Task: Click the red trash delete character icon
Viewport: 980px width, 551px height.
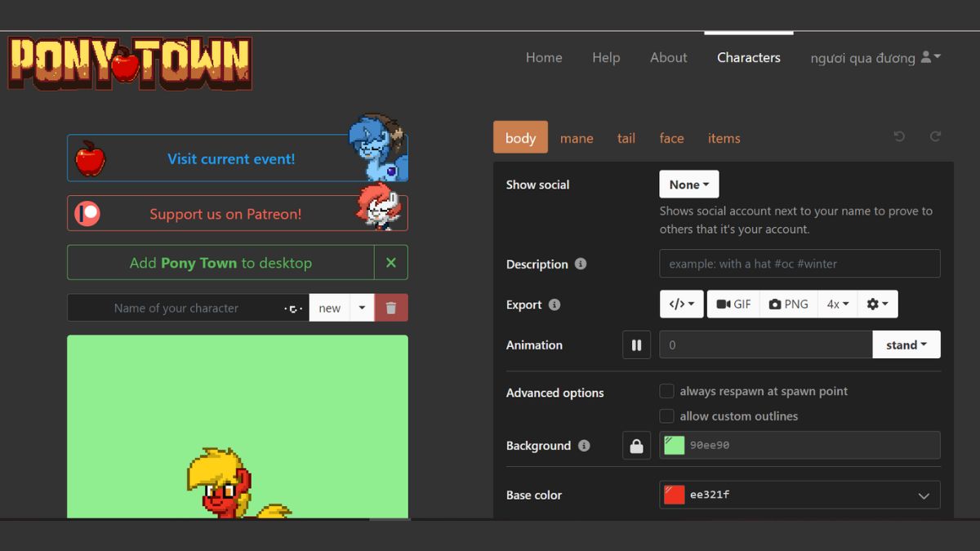Action: coord(391,308)
